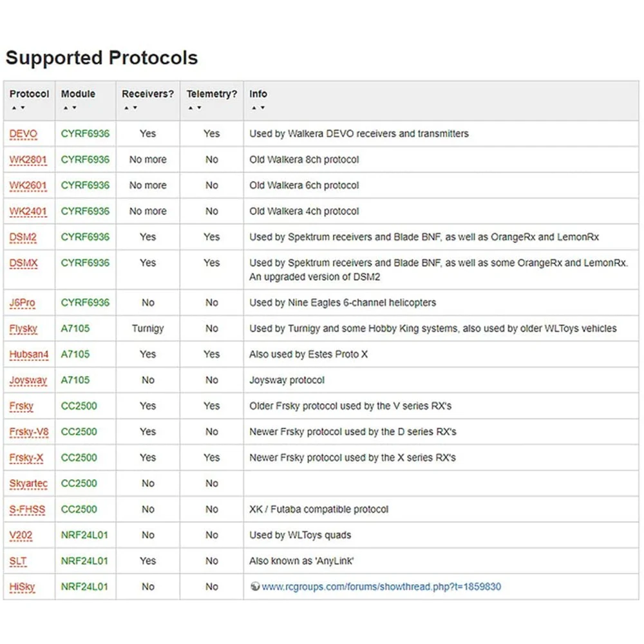Sort Module column ascending with up arrow
This screenshot has height=644, width=644.
(x=65, y=108)
